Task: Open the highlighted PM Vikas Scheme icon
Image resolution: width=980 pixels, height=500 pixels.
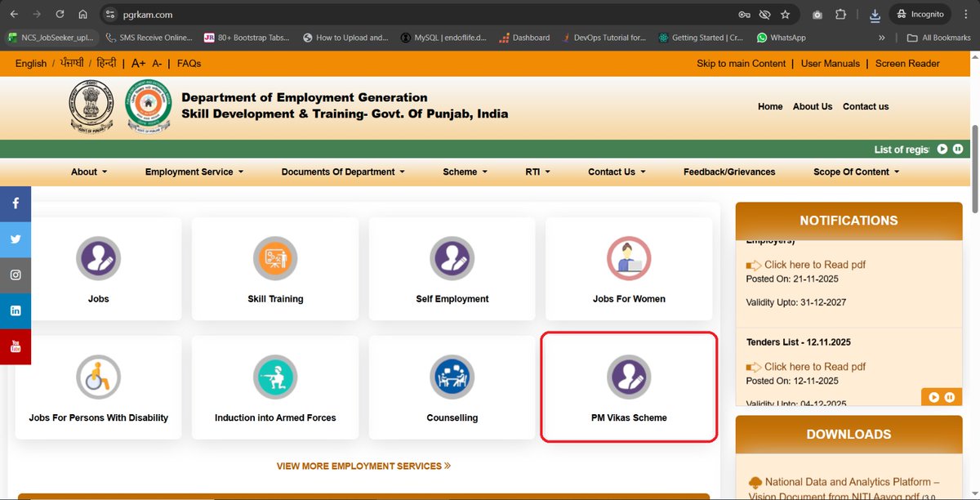Action: (628, 377)
